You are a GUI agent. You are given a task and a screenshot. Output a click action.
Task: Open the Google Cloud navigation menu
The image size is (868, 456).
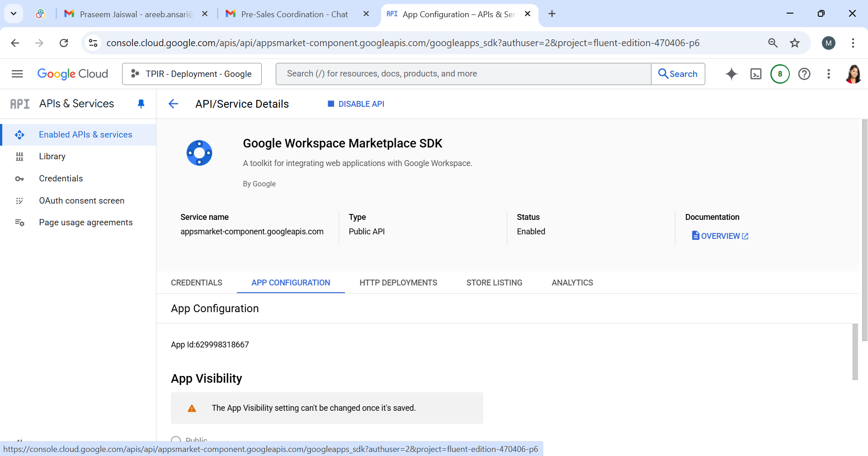pyautogui.click(x=17, y=74)
